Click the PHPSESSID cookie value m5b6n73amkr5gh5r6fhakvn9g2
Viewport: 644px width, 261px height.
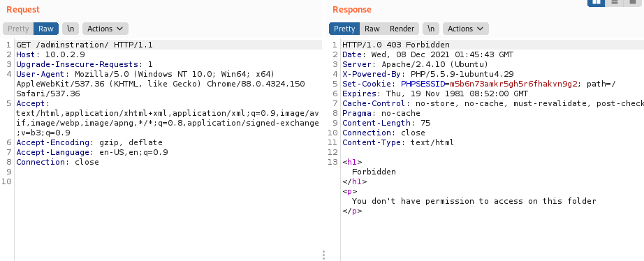coord(513,84)
